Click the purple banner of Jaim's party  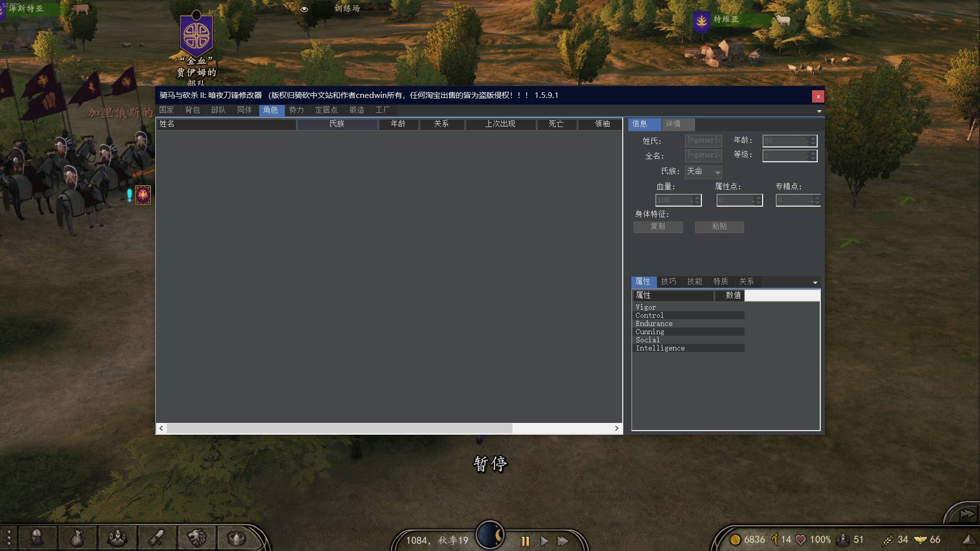(x=197, y=35)
